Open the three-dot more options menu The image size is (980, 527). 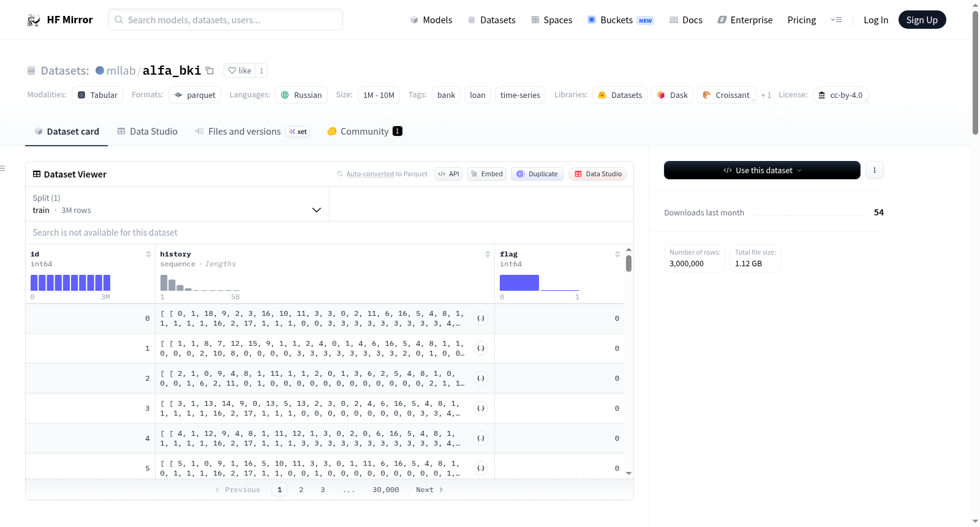pyautogui.click(x=875, y=170)
